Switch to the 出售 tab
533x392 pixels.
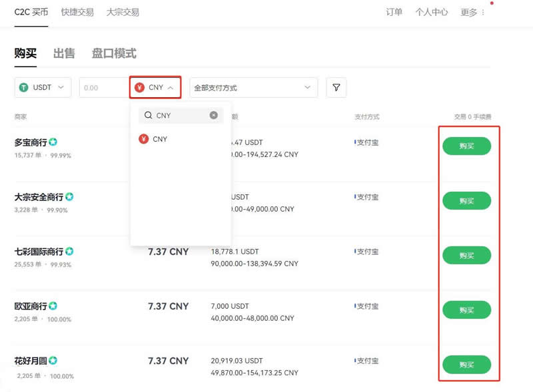(64, 54)
